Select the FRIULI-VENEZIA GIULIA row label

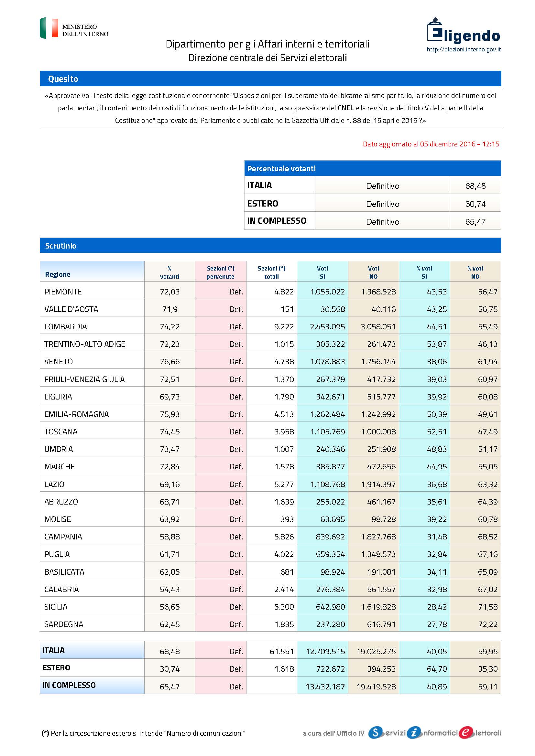(84, 379)
